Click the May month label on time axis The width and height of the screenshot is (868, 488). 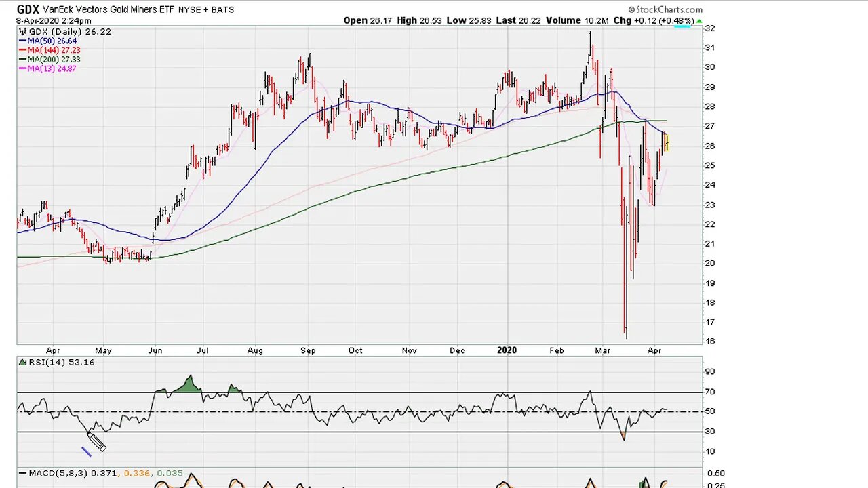click(x=103, y=350)
